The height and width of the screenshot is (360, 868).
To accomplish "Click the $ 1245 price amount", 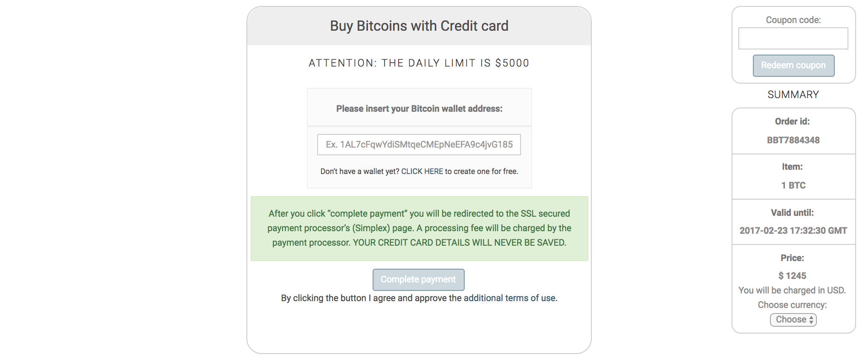I will pyautogui.click(x=792, y=276).
